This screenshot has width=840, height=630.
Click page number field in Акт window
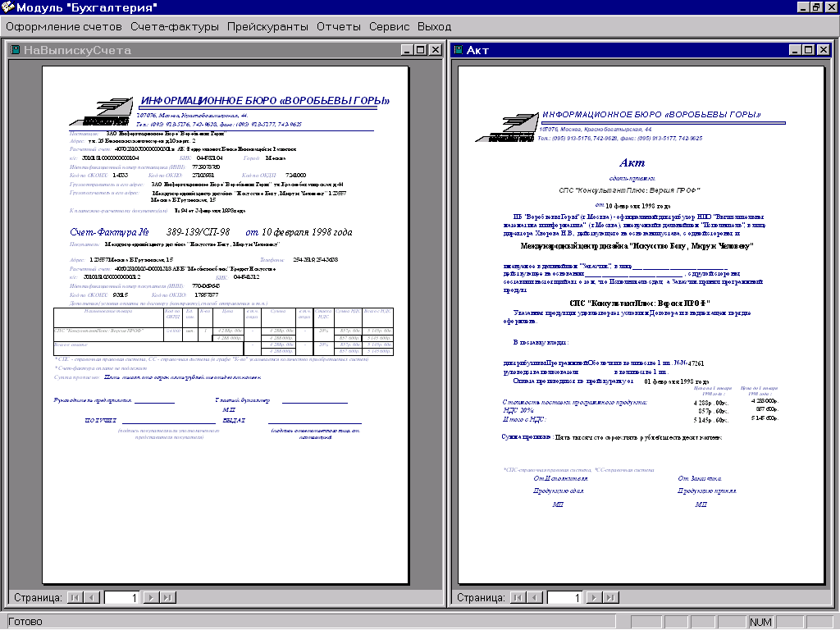tap(564, 598)
